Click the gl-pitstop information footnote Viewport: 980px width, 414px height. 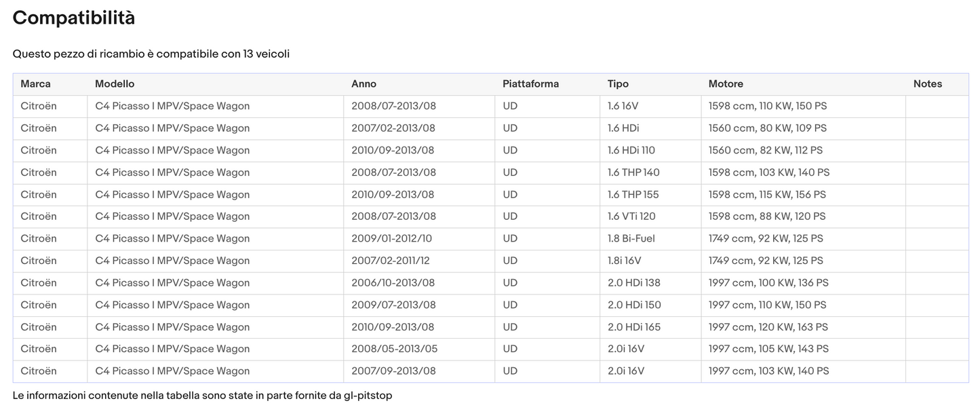[202, 396]
